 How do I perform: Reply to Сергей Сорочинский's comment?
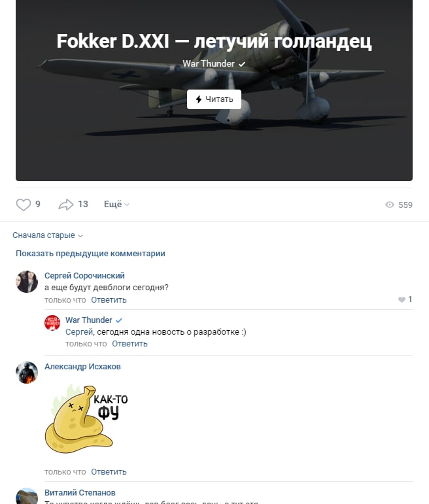tap(109, 300)
